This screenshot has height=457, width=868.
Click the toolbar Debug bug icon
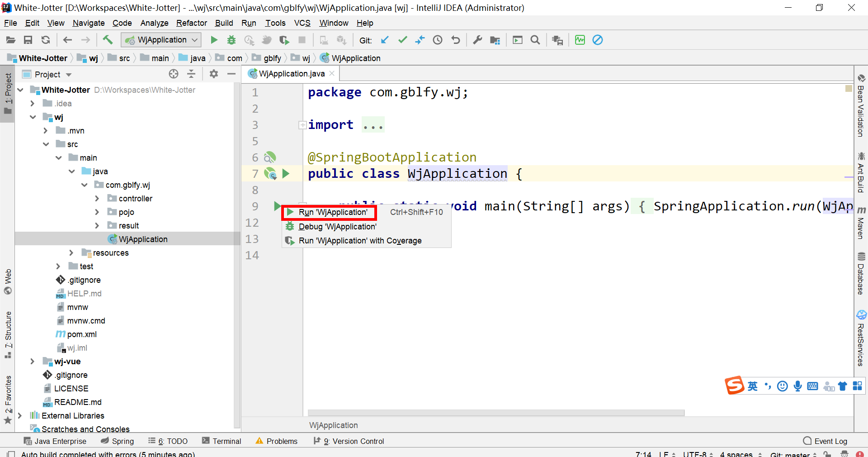tap(231, 40)
